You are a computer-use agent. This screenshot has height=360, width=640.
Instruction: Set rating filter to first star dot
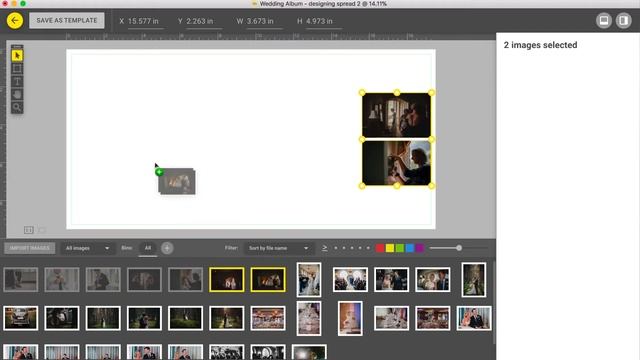click(336, 248)
